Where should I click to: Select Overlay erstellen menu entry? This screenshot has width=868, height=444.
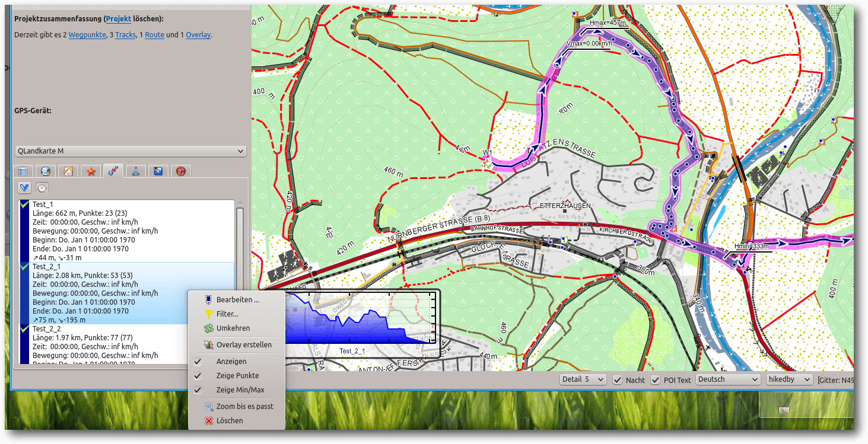(x=236, y=345)
